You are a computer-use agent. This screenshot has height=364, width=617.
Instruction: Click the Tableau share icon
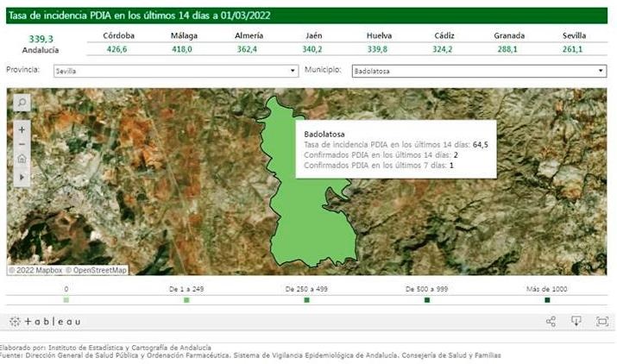(x=551, y=322)
